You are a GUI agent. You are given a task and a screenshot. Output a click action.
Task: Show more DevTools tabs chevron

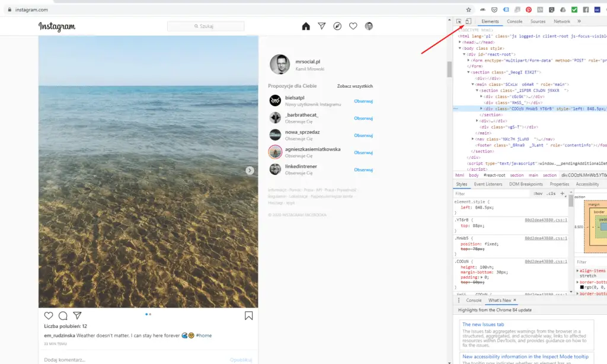(x=579, y=21)
